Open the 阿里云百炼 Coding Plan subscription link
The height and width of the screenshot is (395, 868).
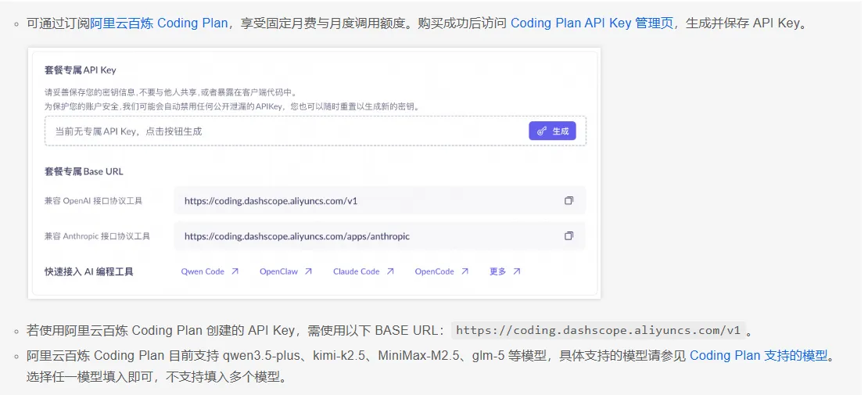pyautogui.click(x=159, y=23)
